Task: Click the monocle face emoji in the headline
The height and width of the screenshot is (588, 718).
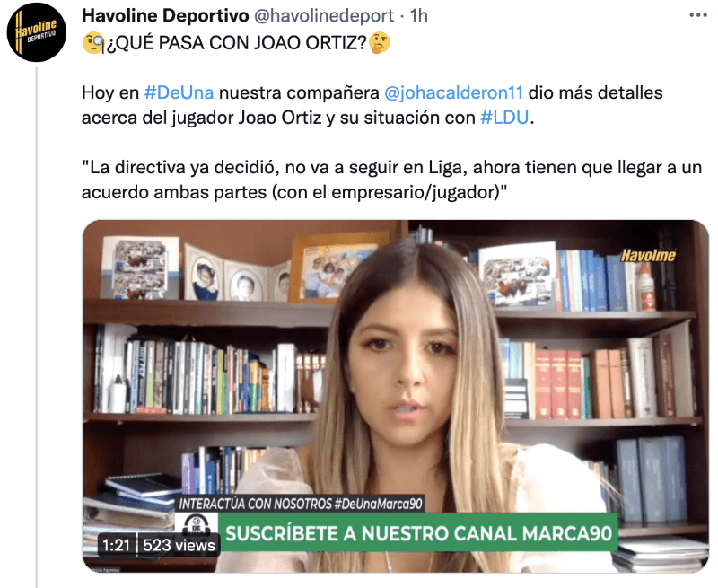Action: 94,42
